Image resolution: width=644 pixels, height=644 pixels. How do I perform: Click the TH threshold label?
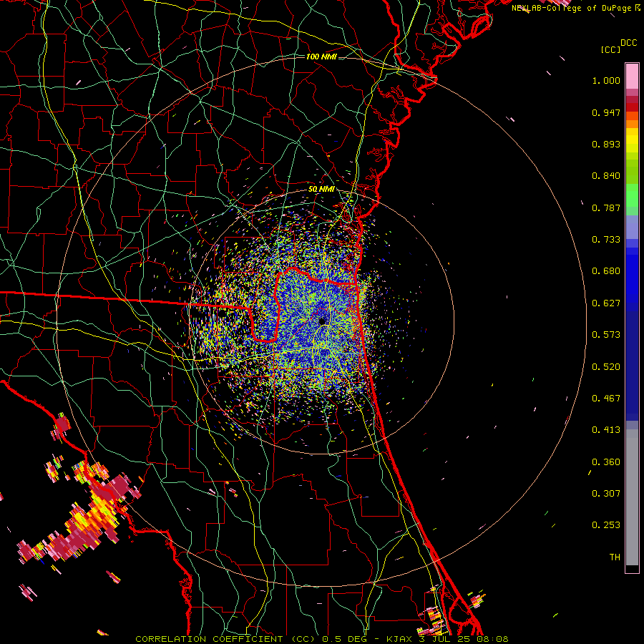pyautogui.click(x=615, y=557)
